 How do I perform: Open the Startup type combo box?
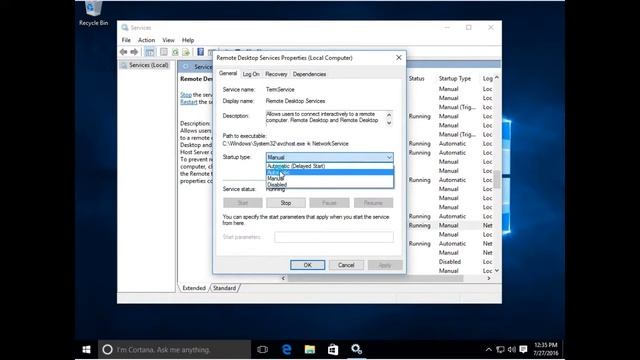pos(330,157)
